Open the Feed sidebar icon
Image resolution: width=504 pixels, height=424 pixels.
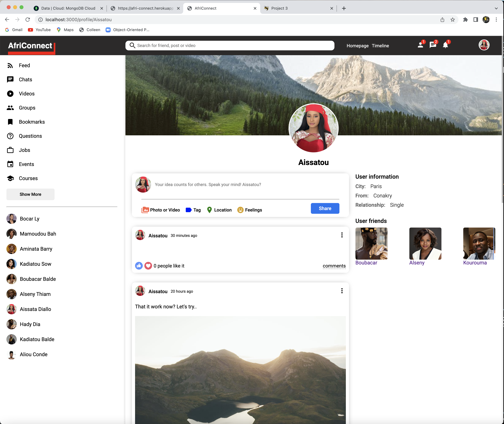(x=10, y=65)
